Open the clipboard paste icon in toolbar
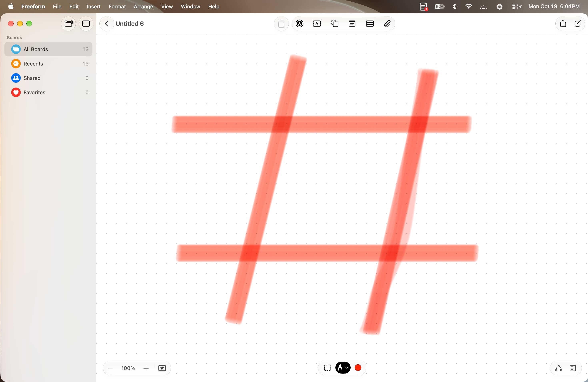588x382 pixels. point(281,24)
